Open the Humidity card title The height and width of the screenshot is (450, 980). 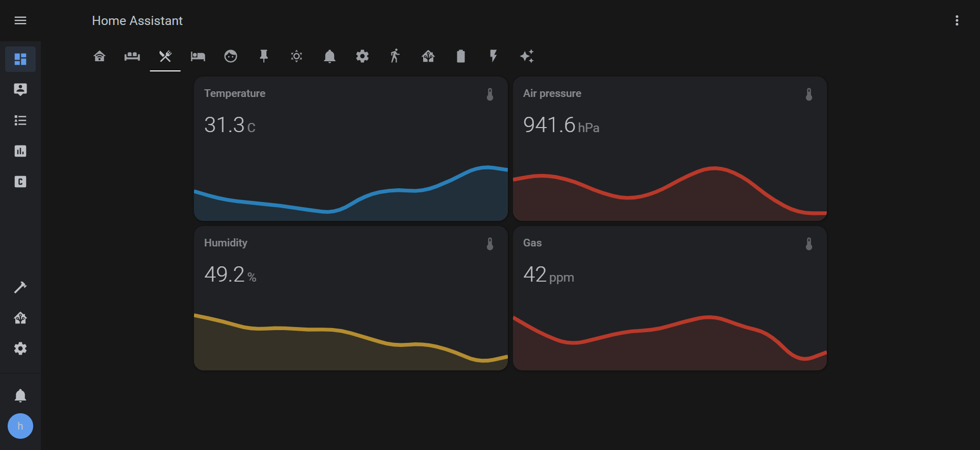(226, 243)
